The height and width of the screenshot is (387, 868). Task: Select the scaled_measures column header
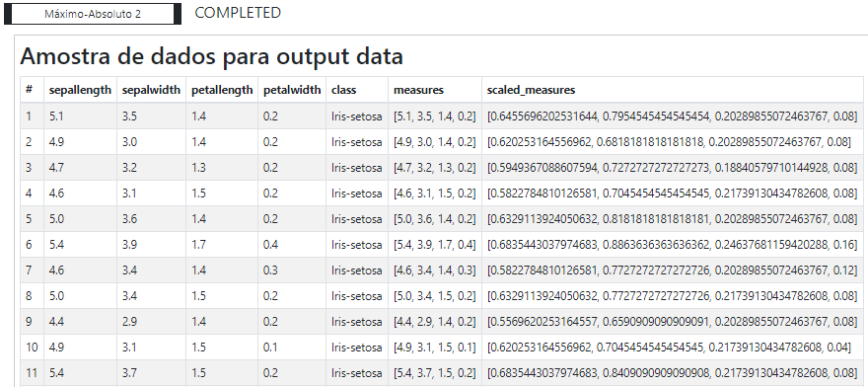point(673,90)
